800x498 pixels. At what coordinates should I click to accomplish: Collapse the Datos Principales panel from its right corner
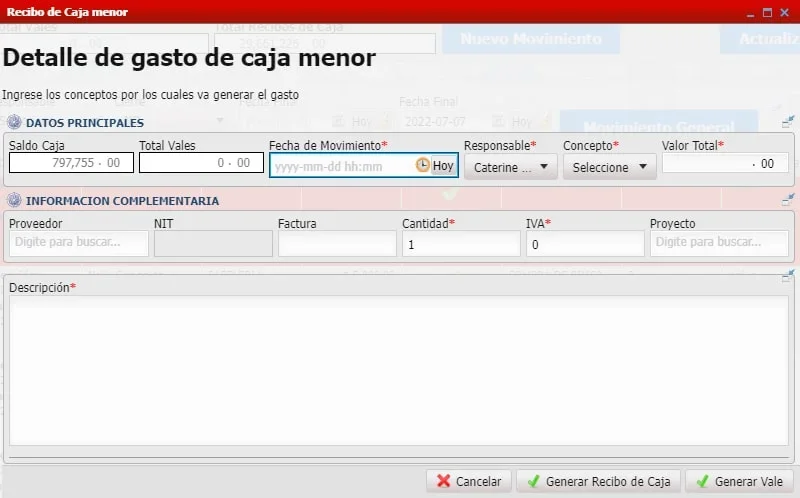click(x=788, y=122)
